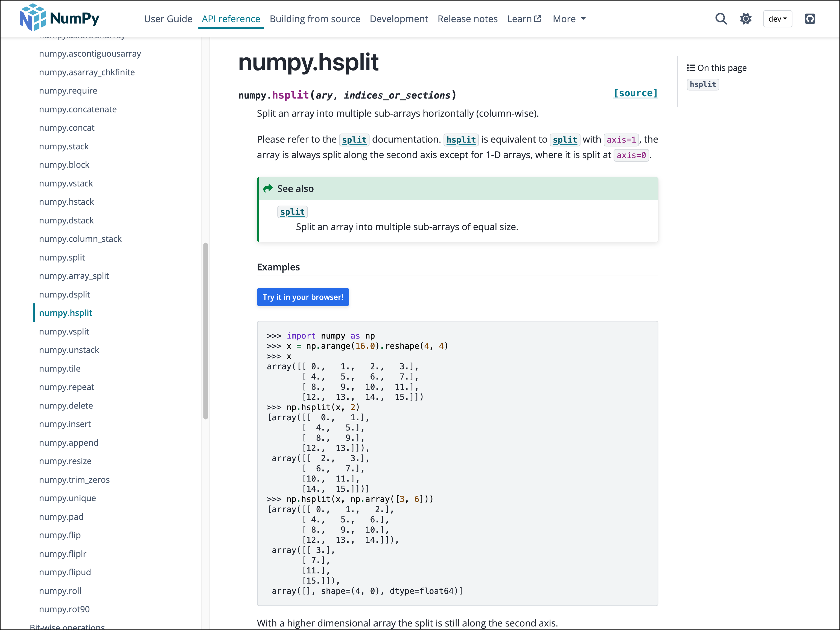Open numpy.require in sidebar
The image size is (840, 630).
68,91
